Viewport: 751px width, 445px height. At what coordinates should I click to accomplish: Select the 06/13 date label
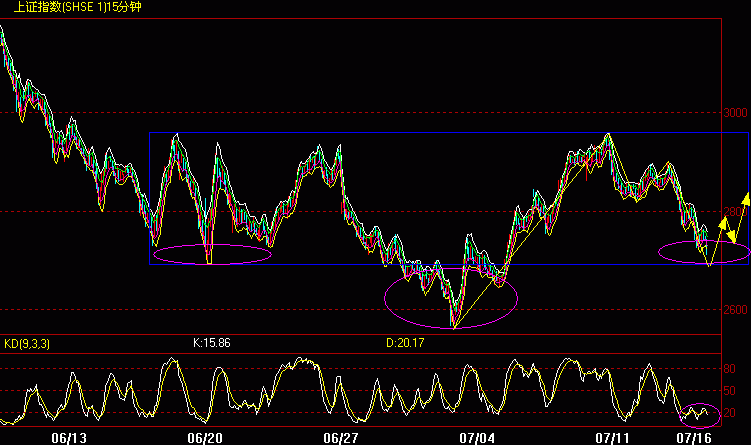coord(69,438)
